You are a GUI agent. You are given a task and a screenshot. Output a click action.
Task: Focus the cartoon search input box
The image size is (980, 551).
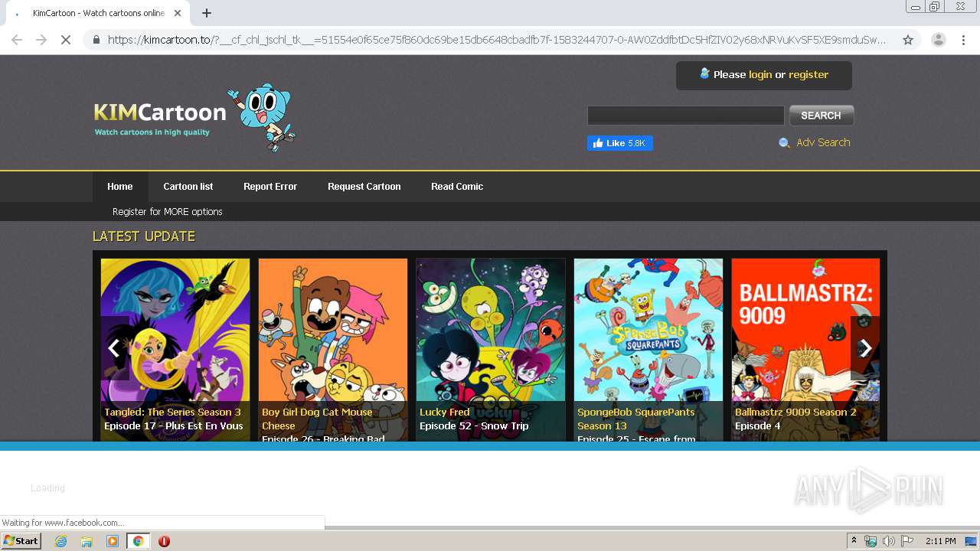click(x=685, y=116)
